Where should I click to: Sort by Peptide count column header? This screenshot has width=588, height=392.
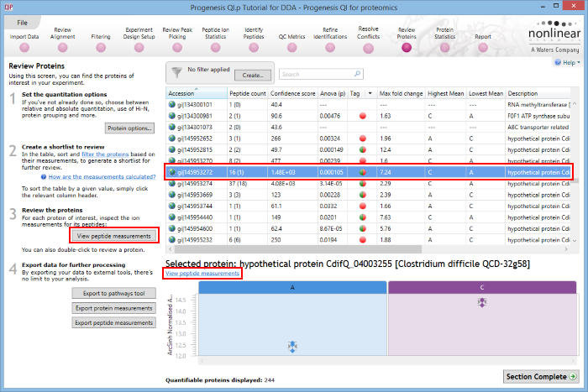(248, 93)
